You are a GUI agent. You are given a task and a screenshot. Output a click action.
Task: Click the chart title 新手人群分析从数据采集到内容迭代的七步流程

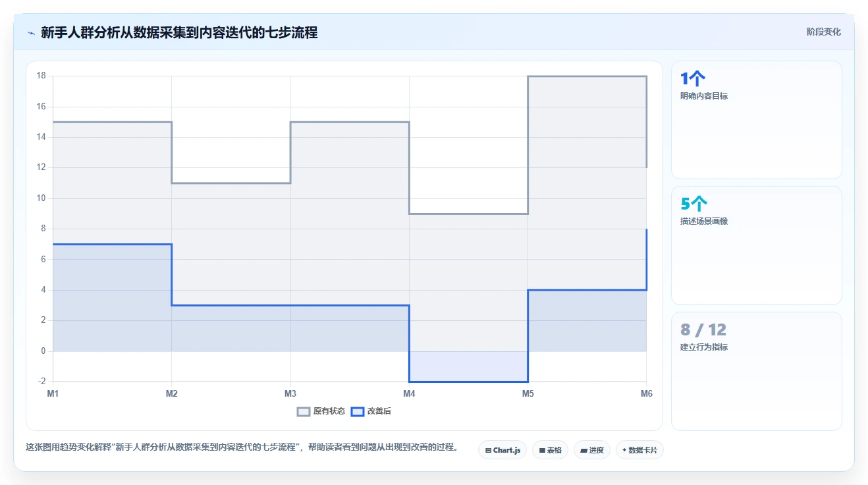[179, 32]
